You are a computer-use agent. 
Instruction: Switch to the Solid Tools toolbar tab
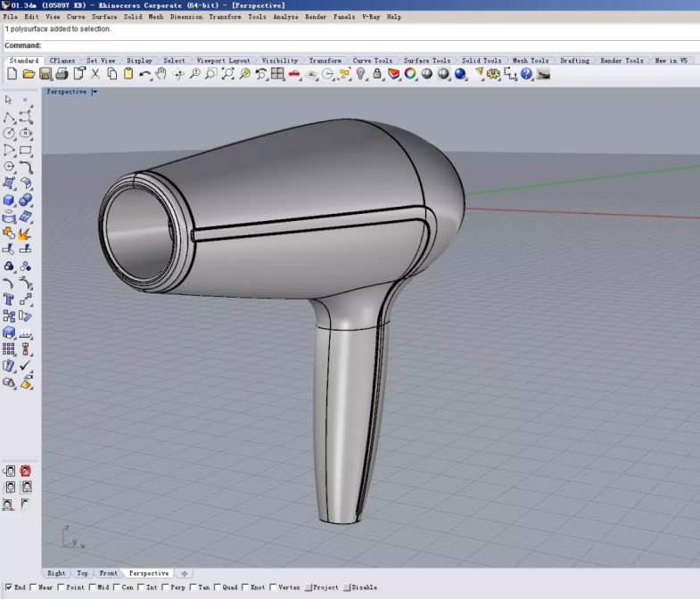click(x=482, y=61)
